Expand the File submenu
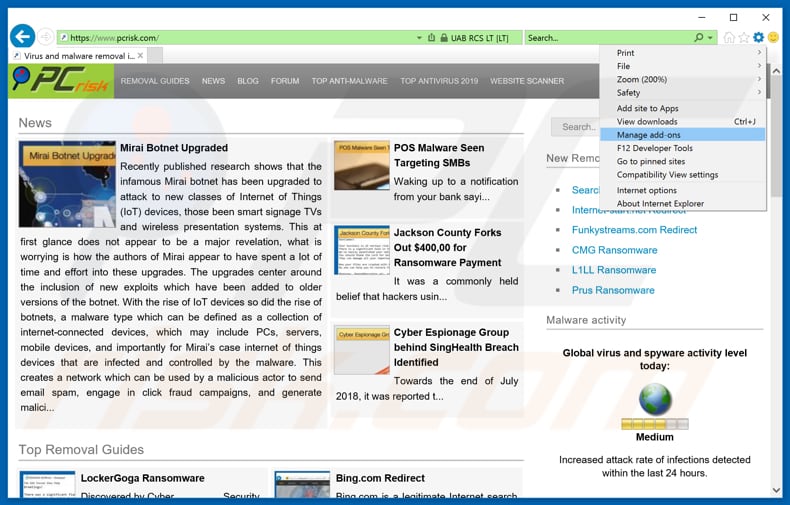 point(682,66)
